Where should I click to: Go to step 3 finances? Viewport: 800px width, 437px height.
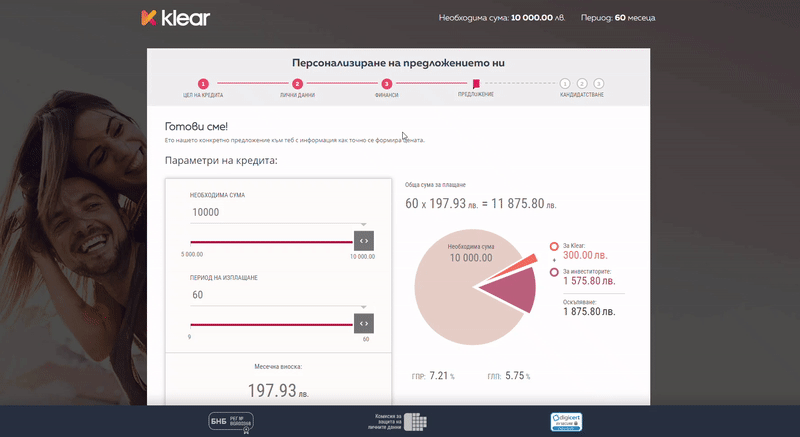[x=388, y=84]
